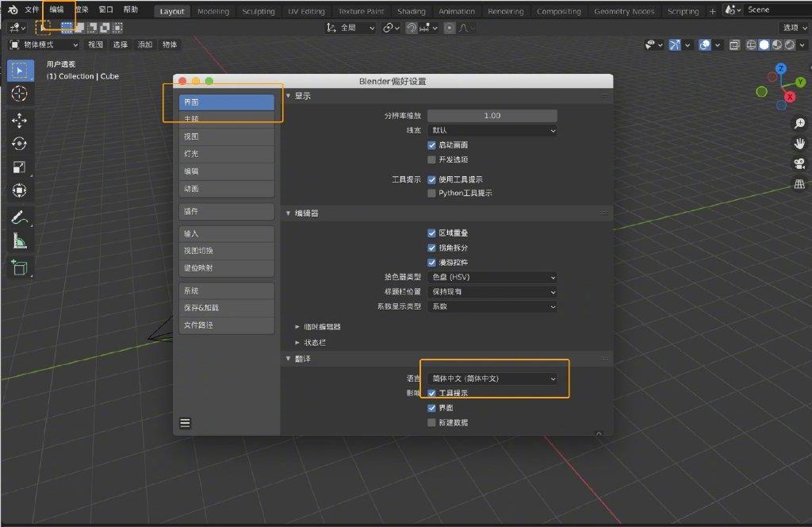
Task: Open the 文件 menu
Action: [32, 10]
